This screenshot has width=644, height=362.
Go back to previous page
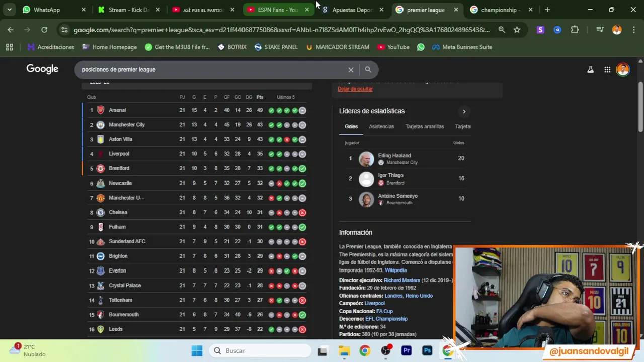tap(10, 30)
